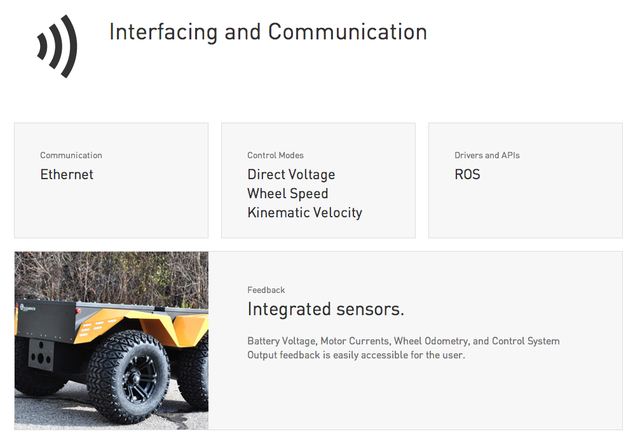The height and width of the screenshot is (448, 640).
Task: Select Direct Voltage control mode
Action: [x=291, y=174]
